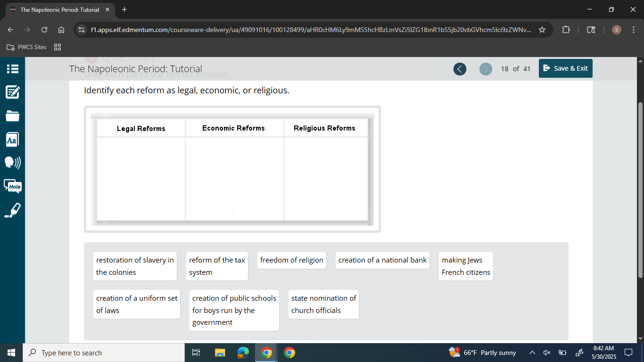Viewport: 644px width, 362px height.
Task: Open the notifications center icon
Action: (628, 353)
